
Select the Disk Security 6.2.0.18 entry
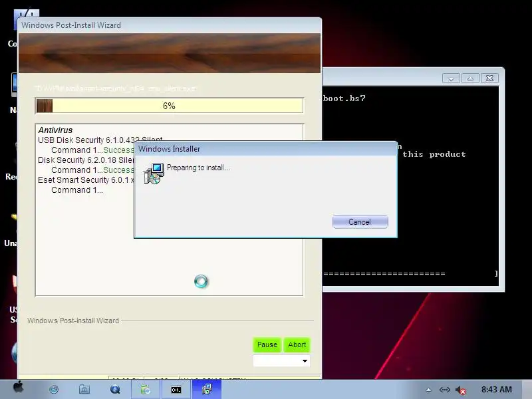pyautogui.click(x=86, y=160)
